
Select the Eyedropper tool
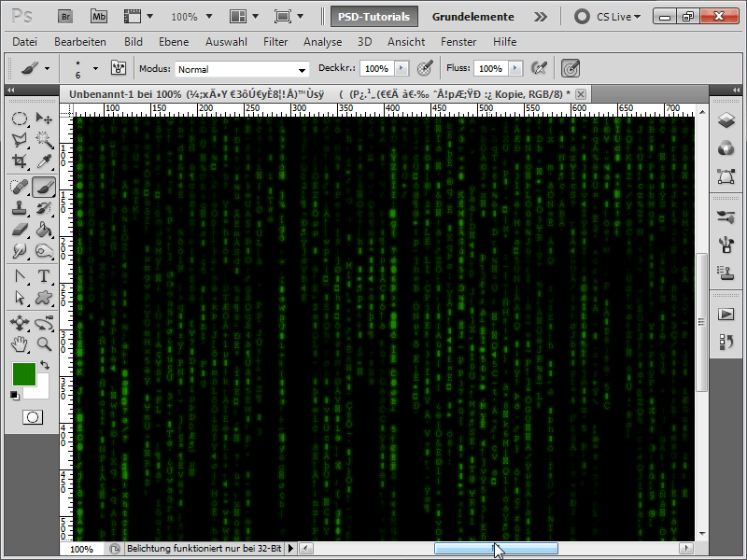tap(44, 161)
